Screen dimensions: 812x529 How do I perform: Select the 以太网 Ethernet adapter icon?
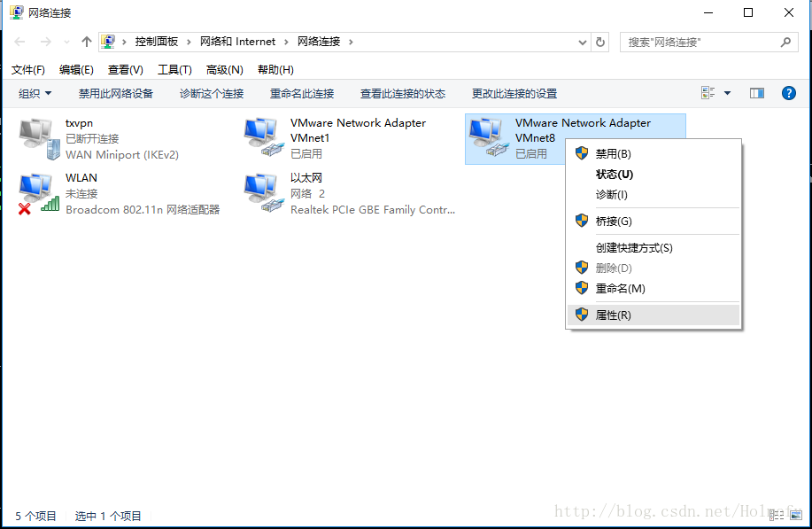tap(264, 193)
